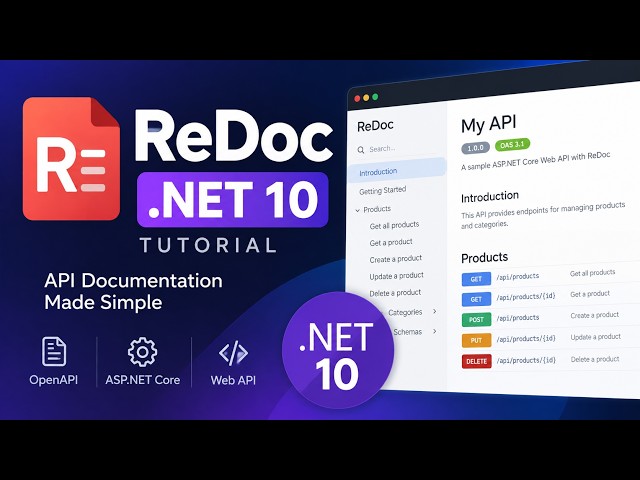
Task: Select Update a product in sidebar
Action: [396, 276]
